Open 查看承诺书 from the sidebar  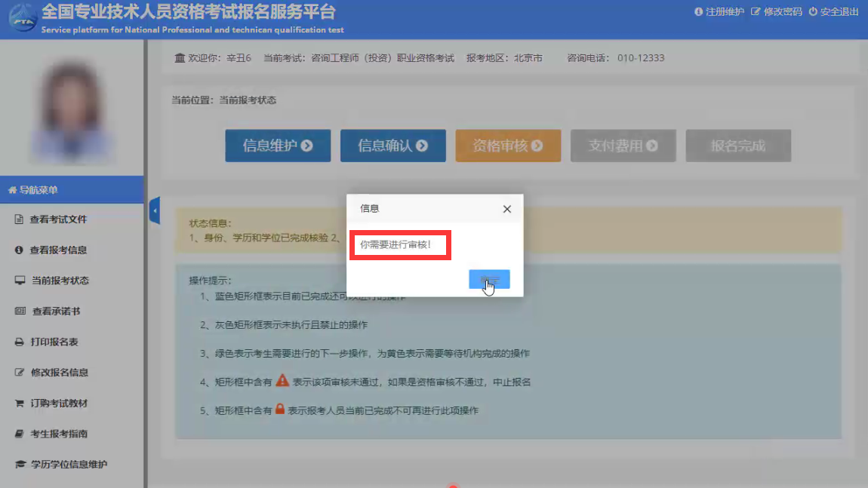56,312
